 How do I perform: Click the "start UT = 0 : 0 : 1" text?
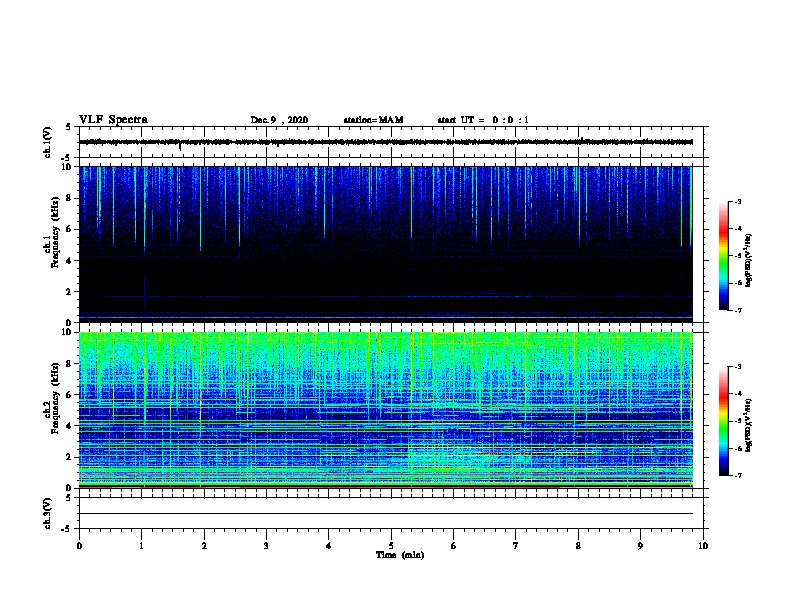[483, 120]
